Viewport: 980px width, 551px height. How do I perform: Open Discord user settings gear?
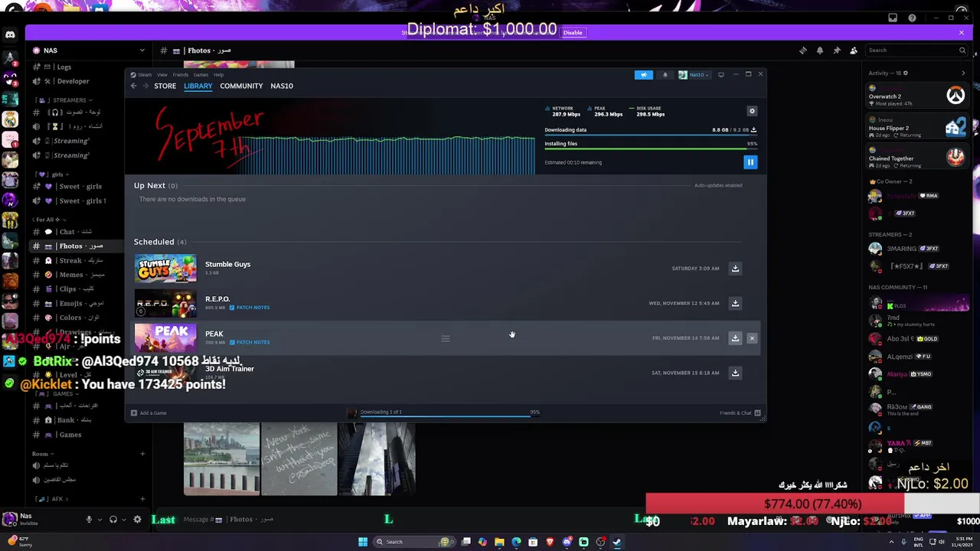[137, 520]
